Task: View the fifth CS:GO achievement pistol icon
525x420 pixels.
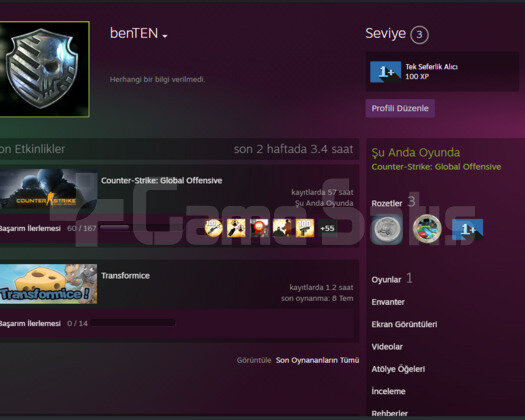Action: click(305, 228)
